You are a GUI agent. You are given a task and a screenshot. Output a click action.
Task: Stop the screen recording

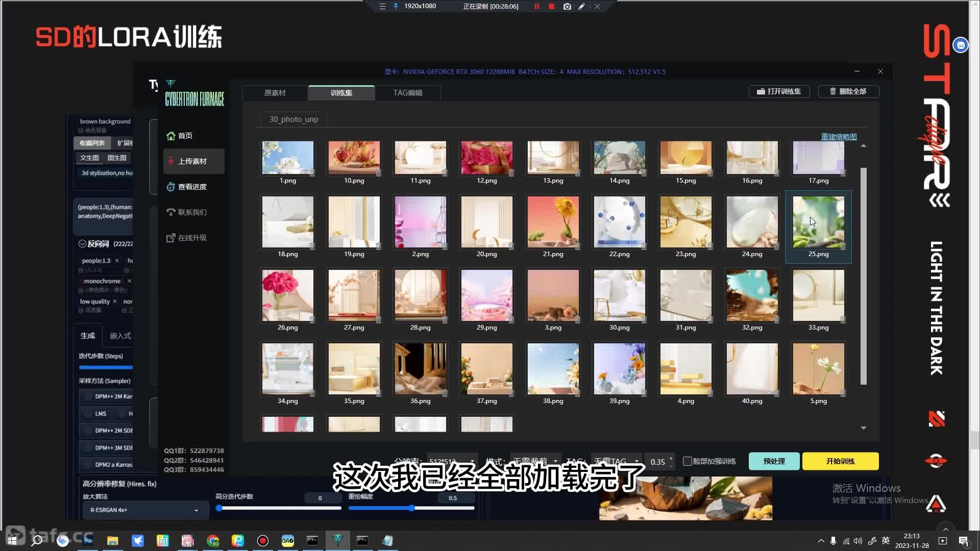(551, 7)
